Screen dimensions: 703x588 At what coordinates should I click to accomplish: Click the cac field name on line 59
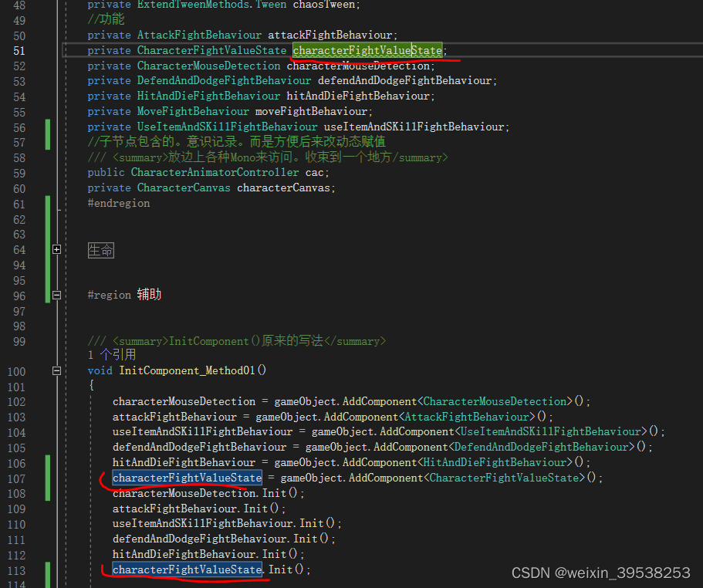314,173
